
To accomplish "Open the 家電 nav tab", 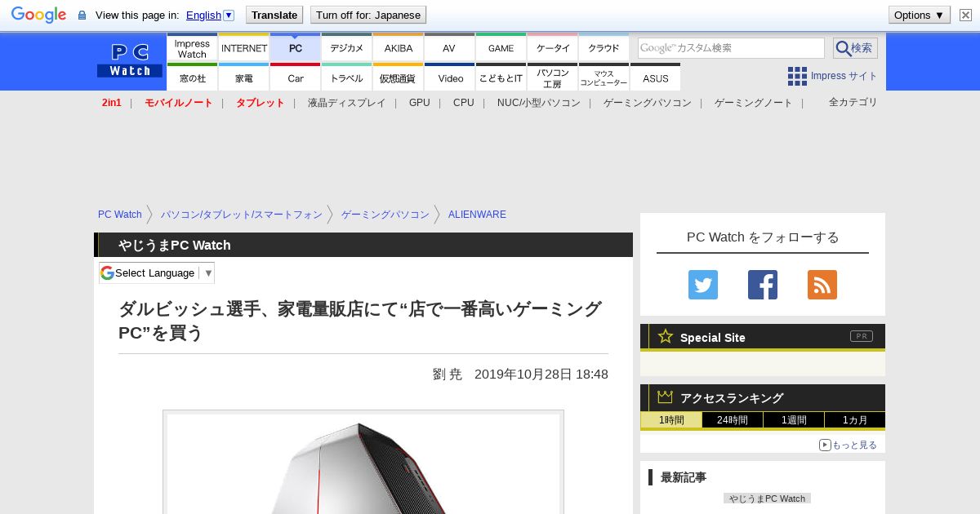I will click(244, 78).
